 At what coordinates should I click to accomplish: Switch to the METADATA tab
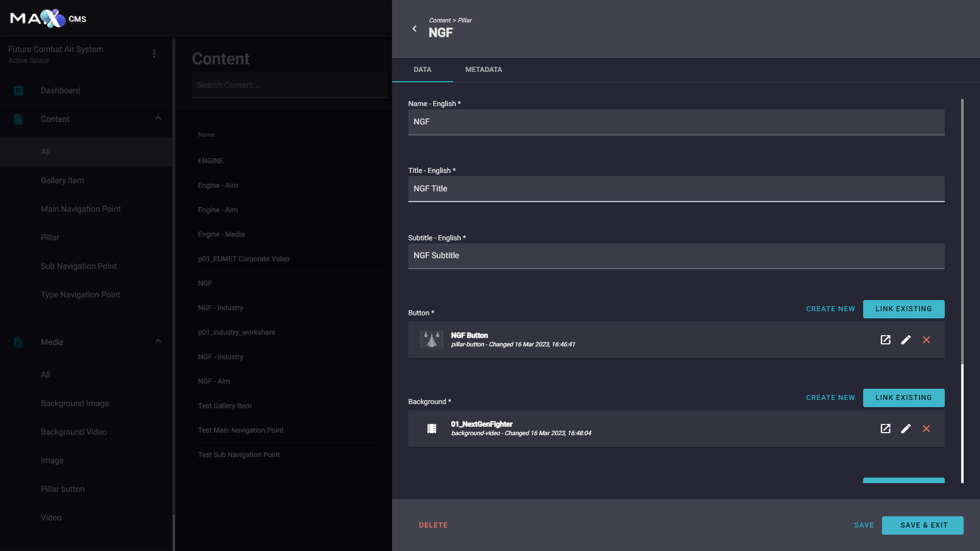(483, 69)
